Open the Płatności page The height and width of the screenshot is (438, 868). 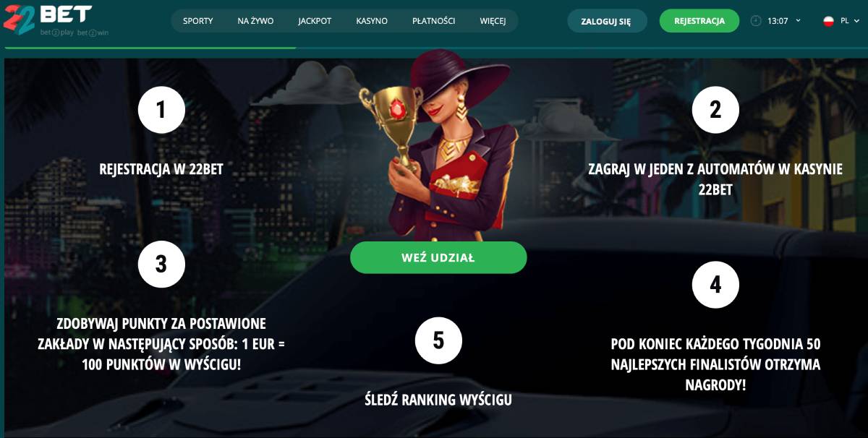point(433,21)
